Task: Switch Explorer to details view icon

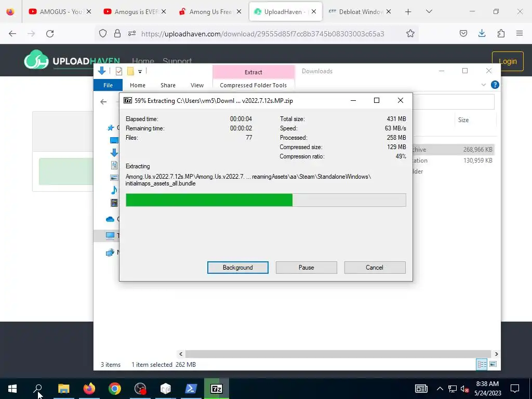Action: click(x=482, y=364)
